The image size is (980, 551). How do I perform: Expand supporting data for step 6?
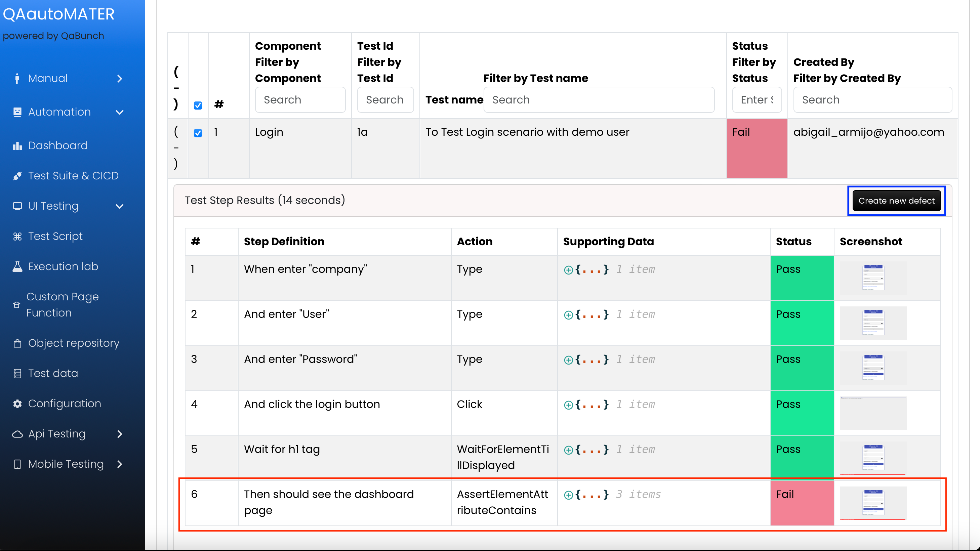[568, 495]
